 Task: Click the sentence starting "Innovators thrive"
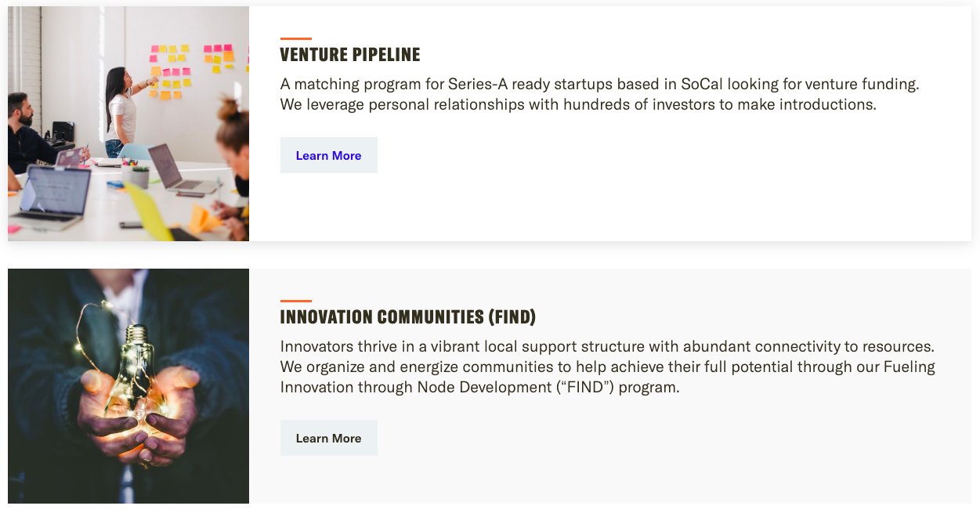coord(607,346)
